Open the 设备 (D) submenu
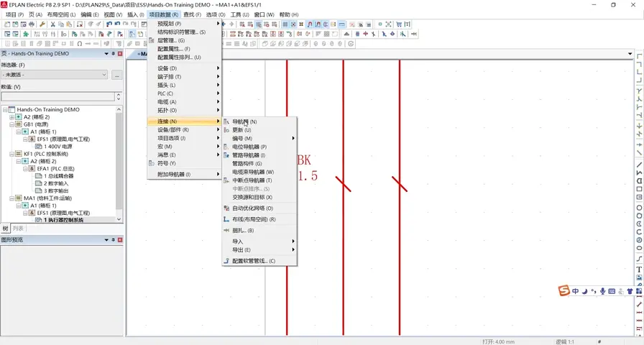The height and width of the screenshot is (345, 644). point(185,68)
